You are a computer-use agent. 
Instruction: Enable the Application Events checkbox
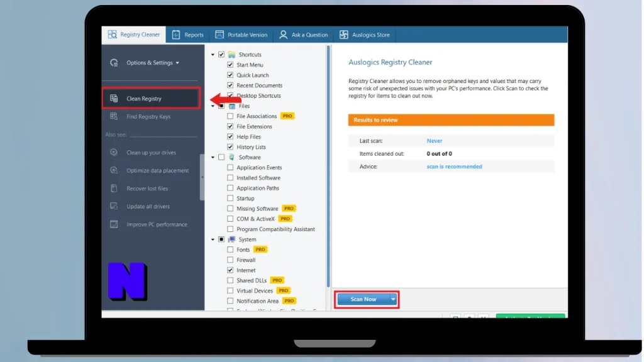tap(230, 167)
